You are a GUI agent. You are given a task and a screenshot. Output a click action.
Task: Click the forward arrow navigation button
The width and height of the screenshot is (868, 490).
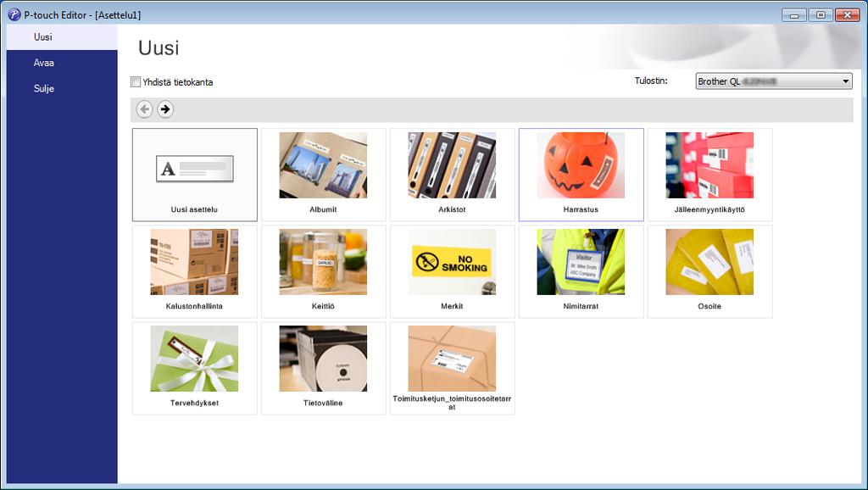(165, 109)
